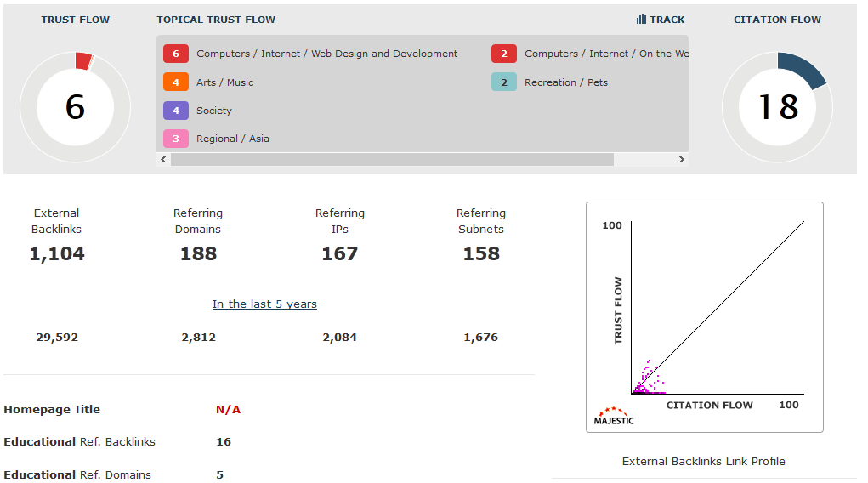Click the Educational Ref. Backlinks label

79,442
